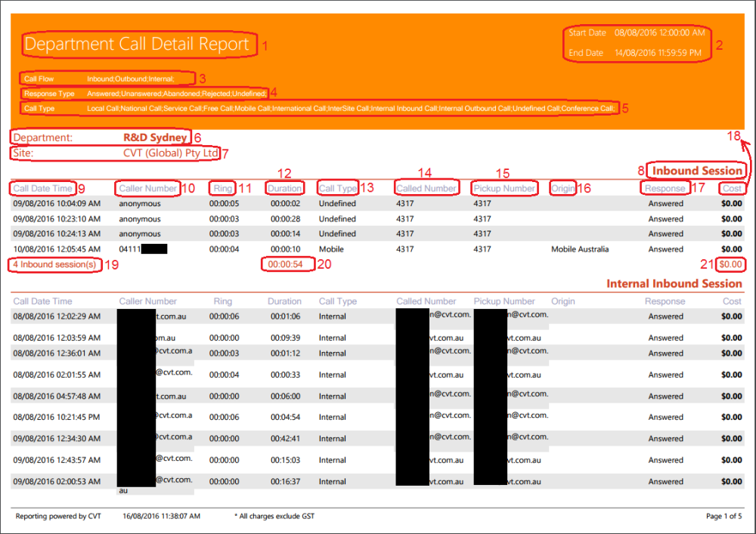Select the 08/08/2016 12:36:01 AM call date
This screenshot has height=534, width=756.
click(x=57, y=353)
